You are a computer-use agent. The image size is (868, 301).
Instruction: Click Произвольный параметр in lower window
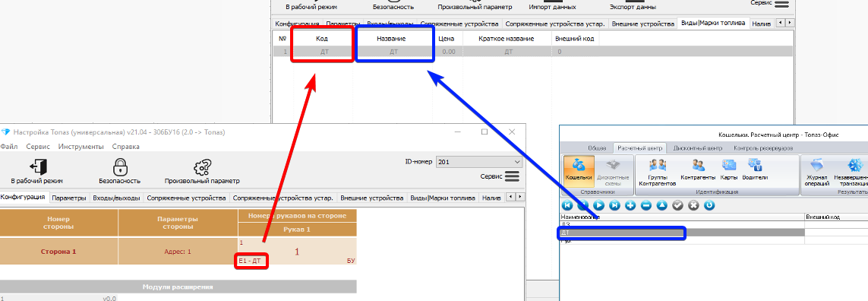202,171
